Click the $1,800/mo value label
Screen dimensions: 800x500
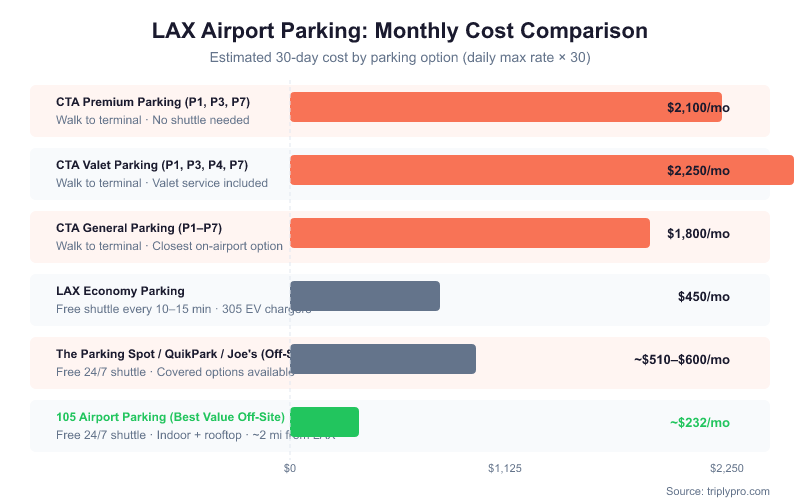pyautogui.click(x=698, y=234)
